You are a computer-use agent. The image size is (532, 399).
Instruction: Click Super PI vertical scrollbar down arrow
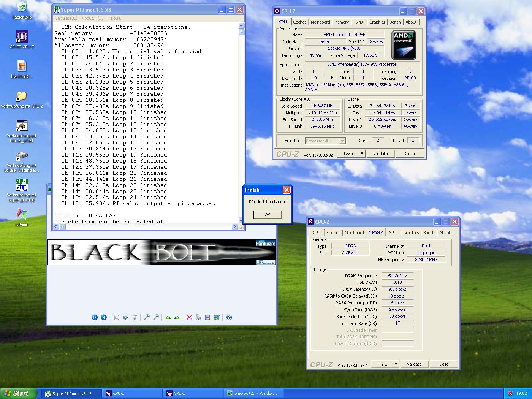coord(241,220)
